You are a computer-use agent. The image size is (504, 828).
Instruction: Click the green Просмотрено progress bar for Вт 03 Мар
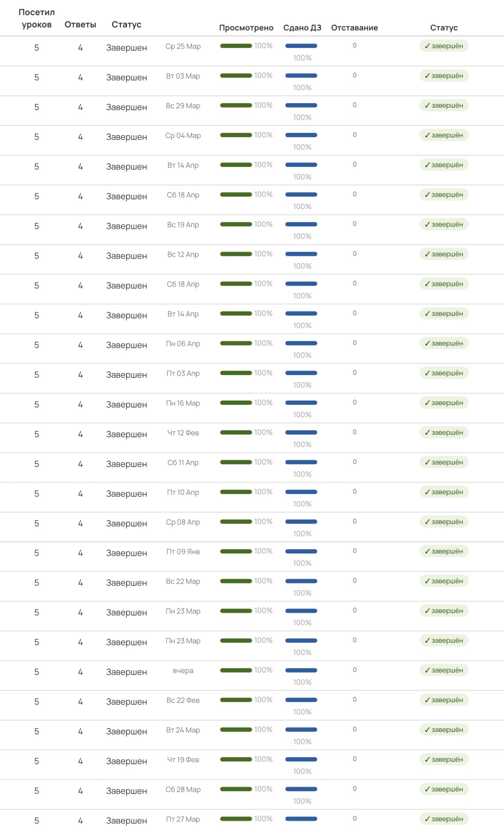236,76
